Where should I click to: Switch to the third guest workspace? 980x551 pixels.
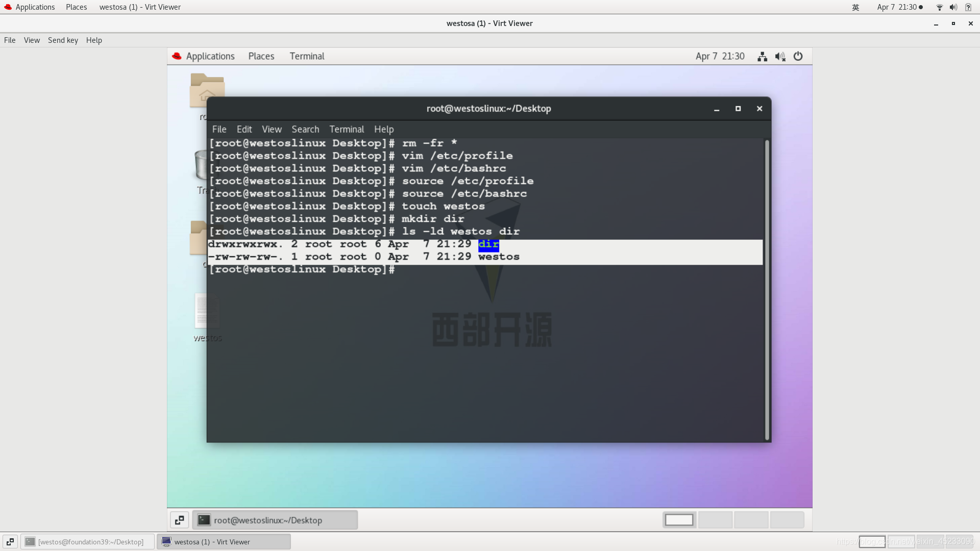[x=751, y=520]
